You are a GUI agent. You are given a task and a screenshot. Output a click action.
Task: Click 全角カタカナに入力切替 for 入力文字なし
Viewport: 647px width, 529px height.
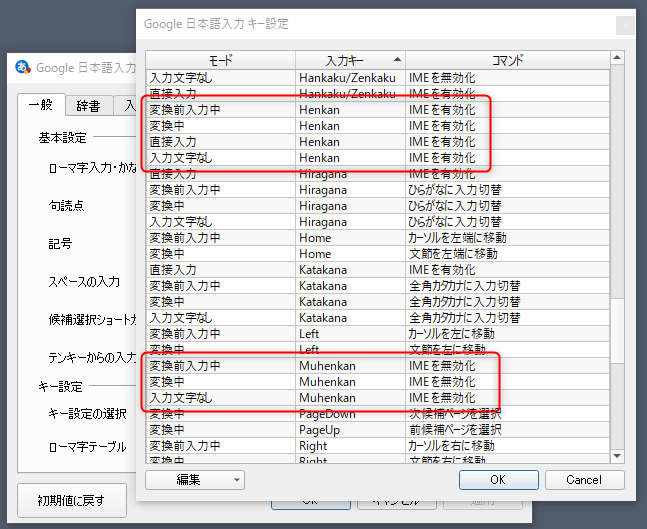[508, 318]
